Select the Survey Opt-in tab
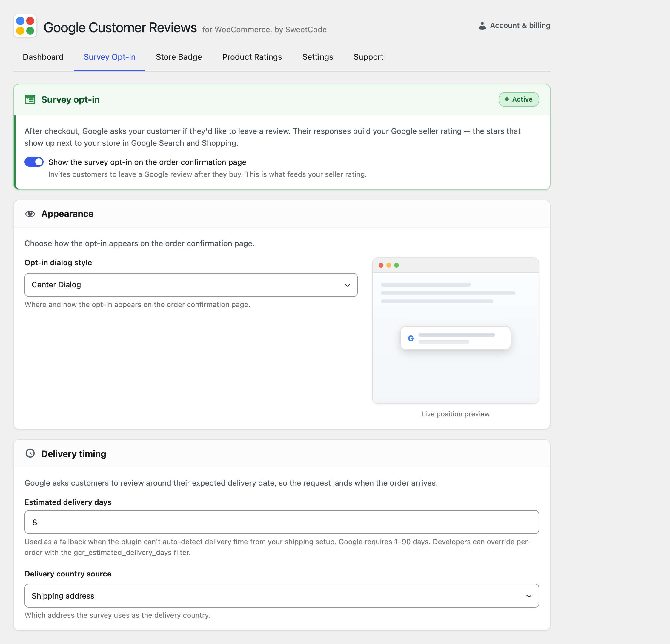The image size is (670, 644). (109, 57)
